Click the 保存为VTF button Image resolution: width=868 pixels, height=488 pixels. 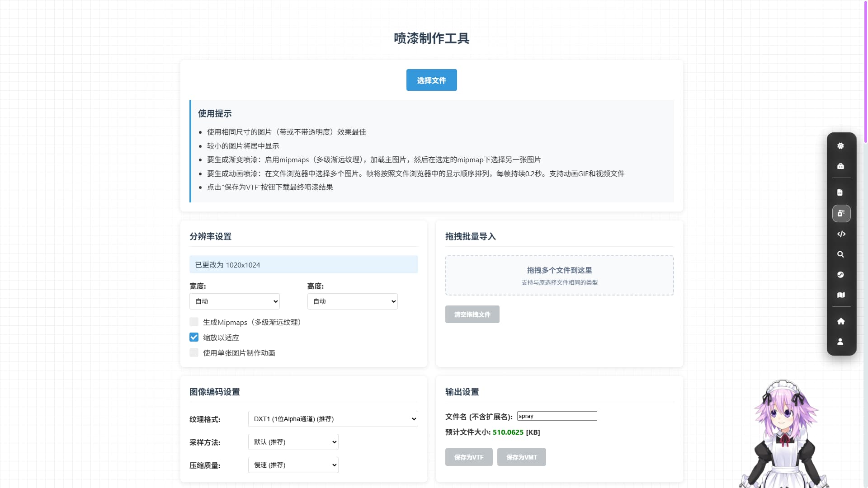click(x=468, y=457)
